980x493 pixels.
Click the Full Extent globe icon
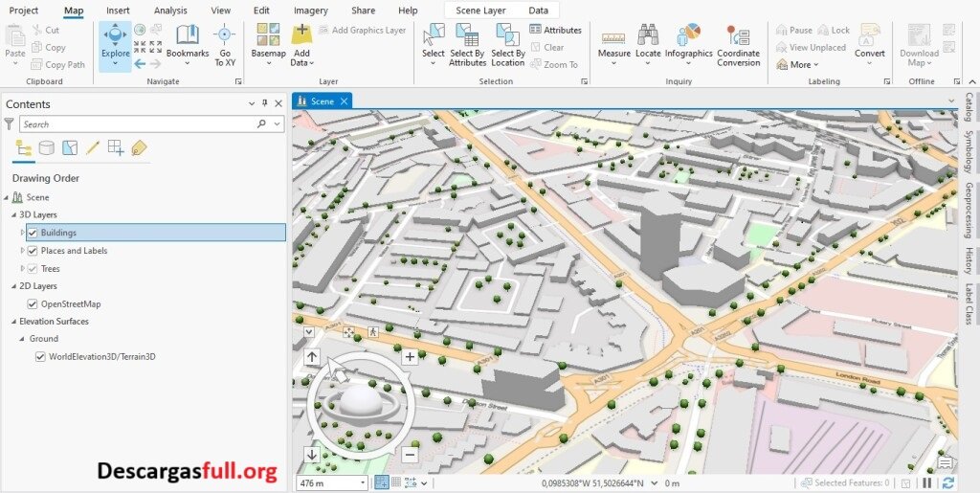[140, 30]
